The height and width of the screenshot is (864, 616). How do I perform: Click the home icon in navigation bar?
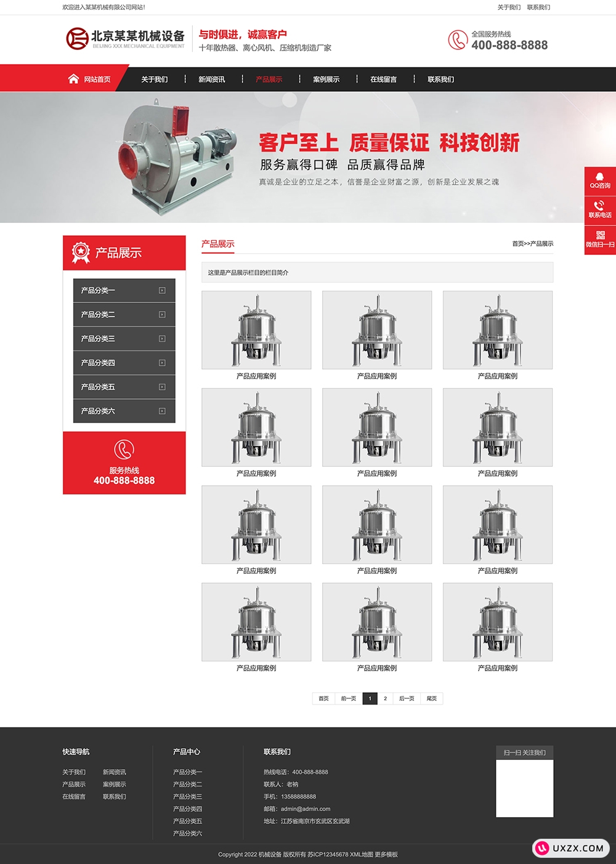[73, 79]
